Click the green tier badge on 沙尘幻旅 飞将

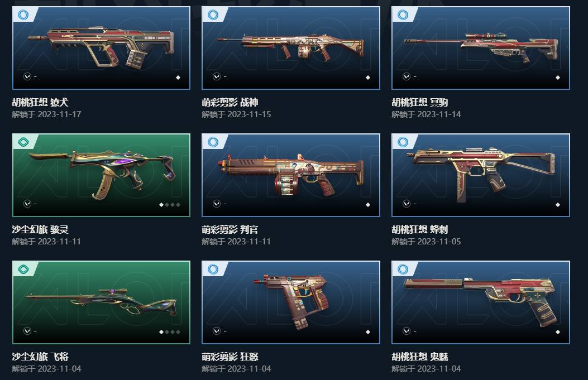[x=23, y=269]
